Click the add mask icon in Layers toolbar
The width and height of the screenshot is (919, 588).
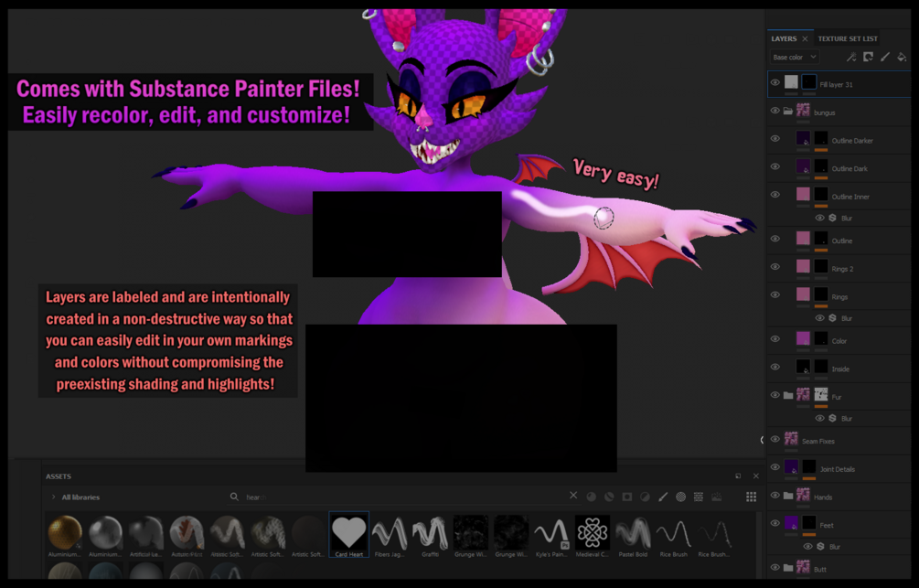click(x=868, y=57)
